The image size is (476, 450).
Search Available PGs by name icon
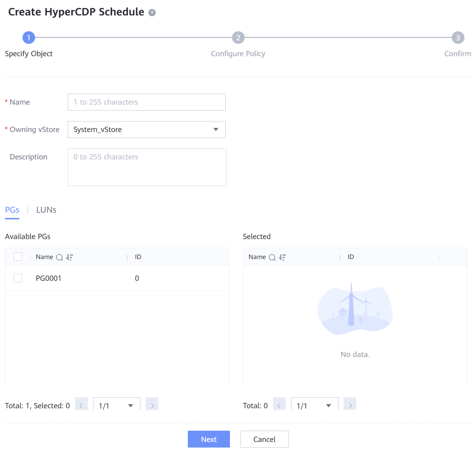pyautogui.click(x=60, y=257)
